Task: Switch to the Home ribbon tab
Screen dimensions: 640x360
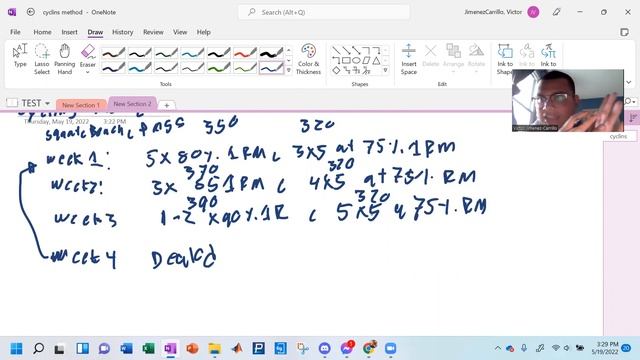Action: tap(42, 32)
